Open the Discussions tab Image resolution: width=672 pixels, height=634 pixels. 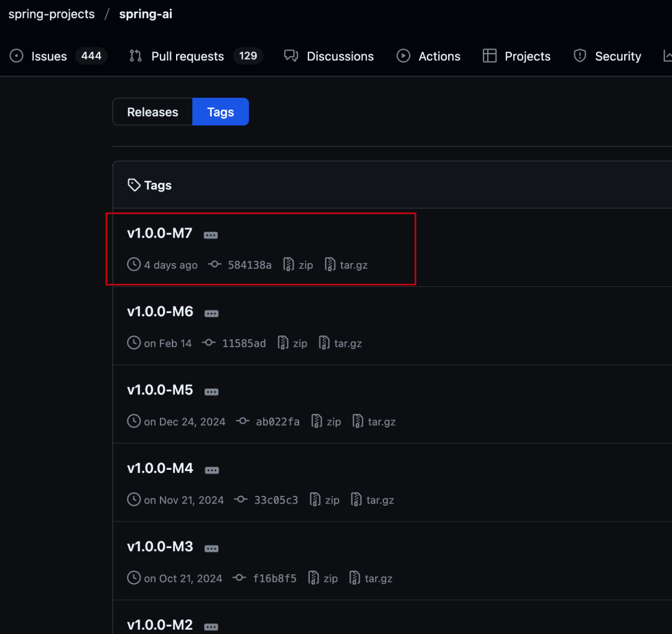[329, 56]
